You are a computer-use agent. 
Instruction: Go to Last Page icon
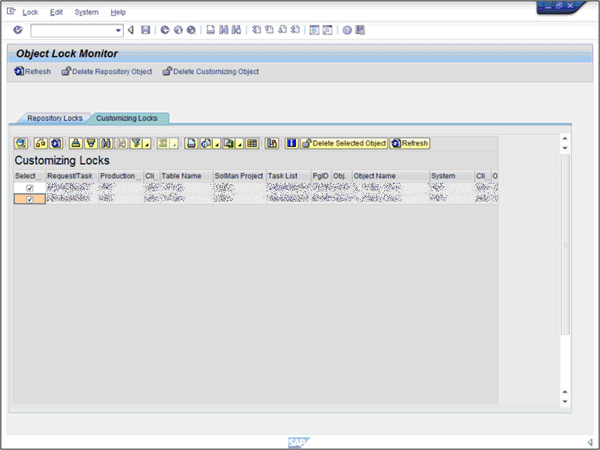tap(295, 30)
